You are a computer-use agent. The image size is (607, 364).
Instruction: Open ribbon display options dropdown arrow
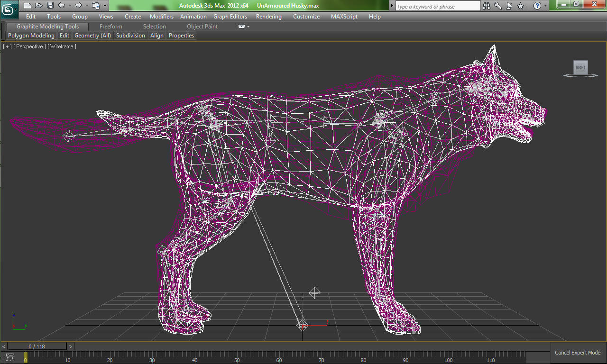click(x=248, y=27)
